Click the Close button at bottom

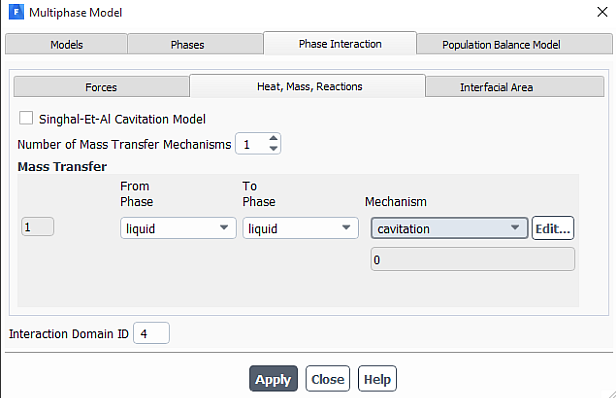[x=328, y=379]
